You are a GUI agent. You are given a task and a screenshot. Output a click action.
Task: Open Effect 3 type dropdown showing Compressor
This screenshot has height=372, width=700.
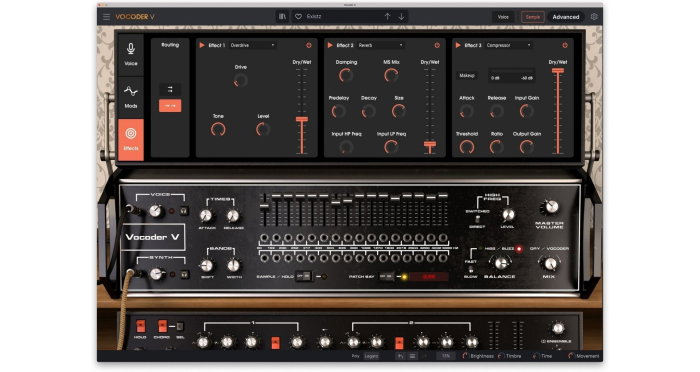[509, 46]
